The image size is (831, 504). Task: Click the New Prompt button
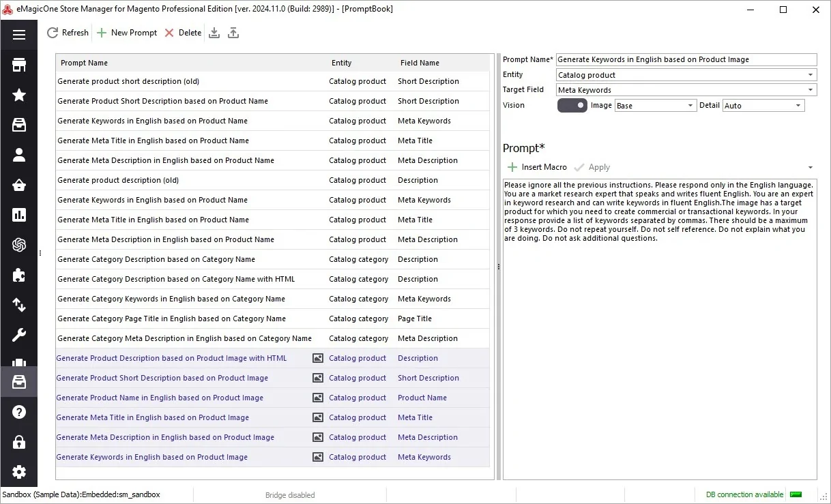(x=127, y=33)
